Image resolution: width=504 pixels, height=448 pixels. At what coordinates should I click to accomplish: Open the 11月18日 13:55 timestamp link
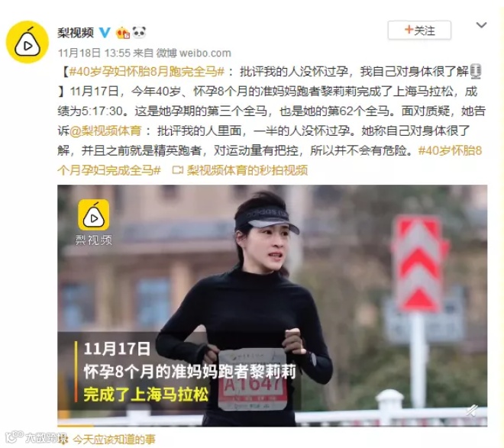pyautogui.click(x=94, y=53)
